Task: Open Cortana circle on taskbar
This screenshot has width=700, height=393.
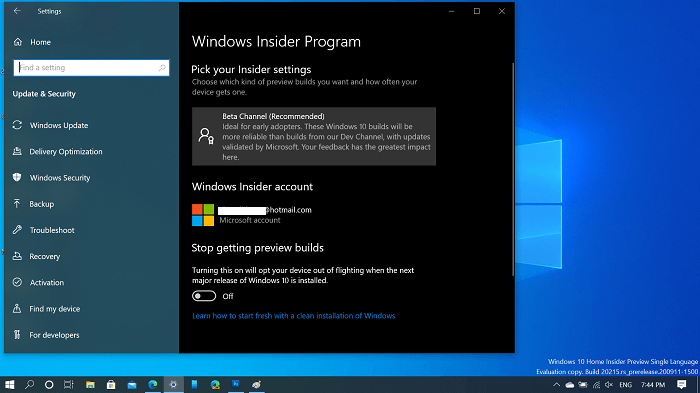Action: 49,385
